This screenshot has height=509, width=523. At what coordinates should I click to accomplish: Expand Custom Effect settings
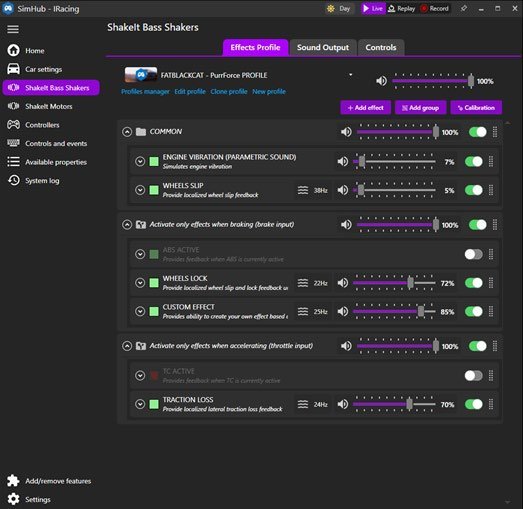point(140,312)
